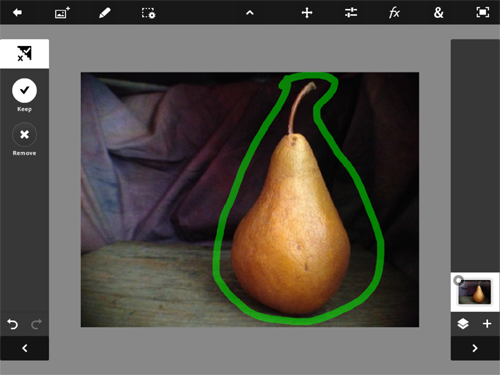This screenshot has width=500, height=375.
Task: Open the layers stack options
Action: click(x=463, y=324)
